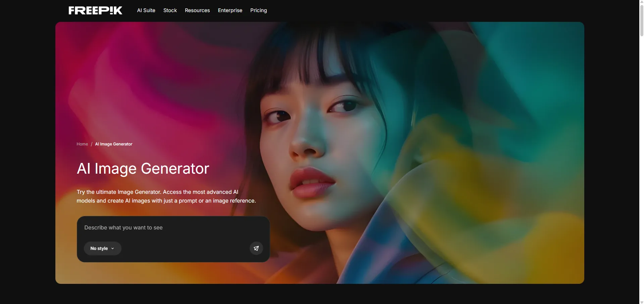Expand the Resources menu
Image resolution: width=644 pixels, height=304 pixels.
click(197, 10)
